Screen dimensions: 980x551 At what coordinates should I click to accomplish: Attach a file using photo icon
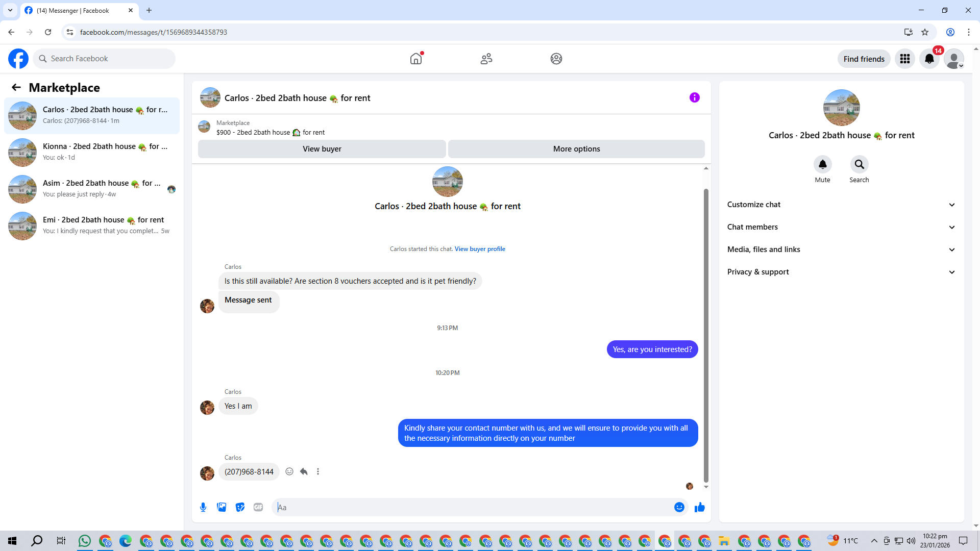(222, 507)
